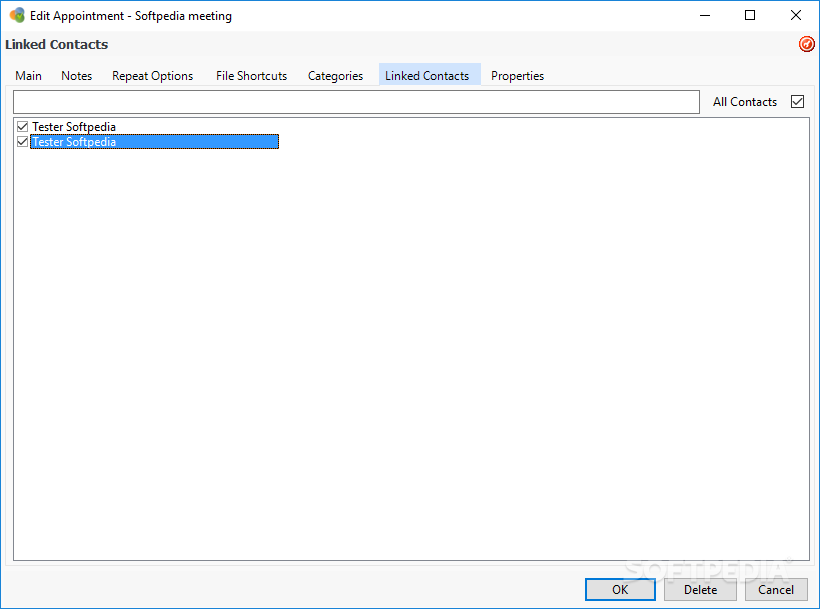The image size is (820, 609).
Task: Click the app icon in the title bar
Action: (17, 16)
